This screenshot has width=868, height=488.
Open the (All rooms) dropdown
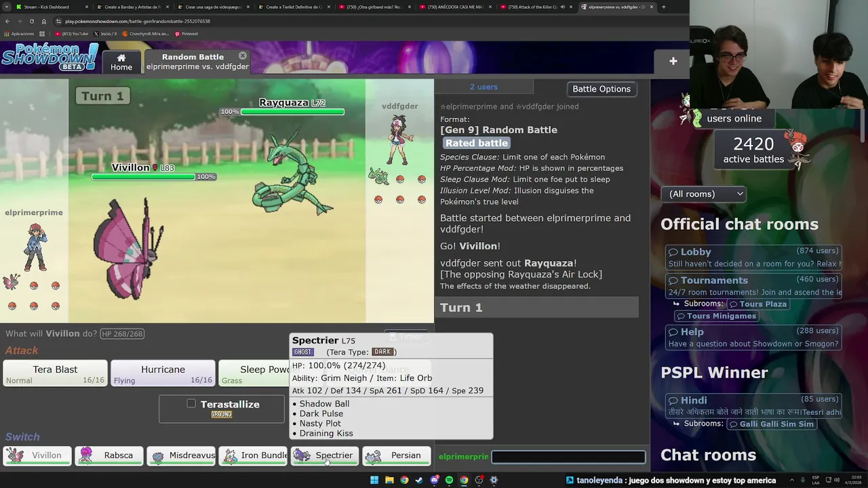pyautogui.click(x=704, y=194)
